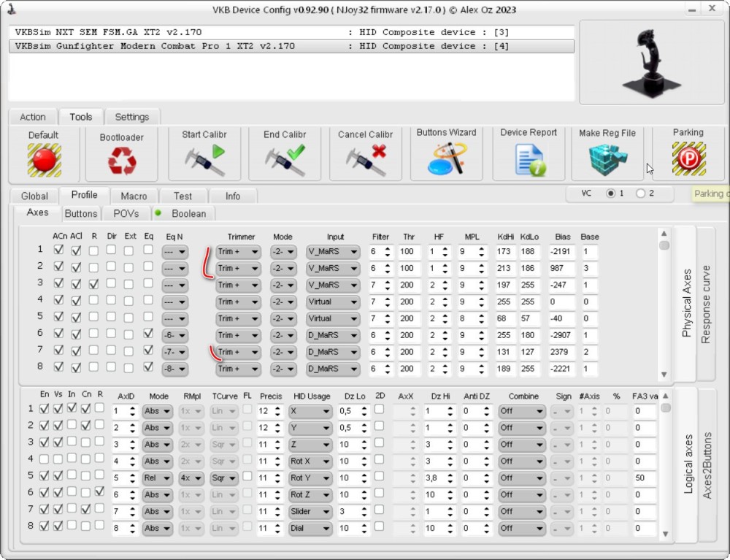Open Mode dropdown showing Rel
730x560 pixels.
click(x=158, y=478)
